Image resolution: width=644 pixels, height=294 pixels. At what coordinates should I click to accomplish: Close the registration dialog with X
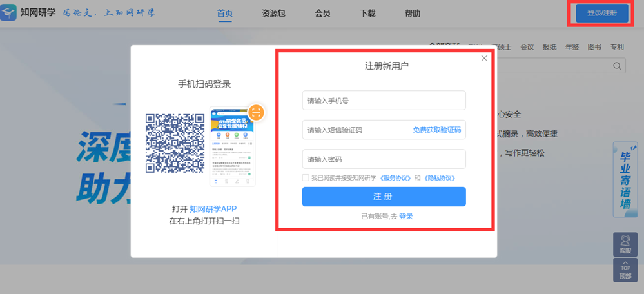coord(484,58)
